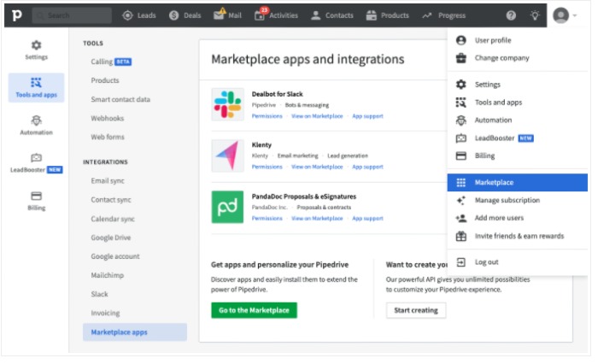Choose Manage subscription in the menu
The image size is (598, 364).
tap(517, 200)
